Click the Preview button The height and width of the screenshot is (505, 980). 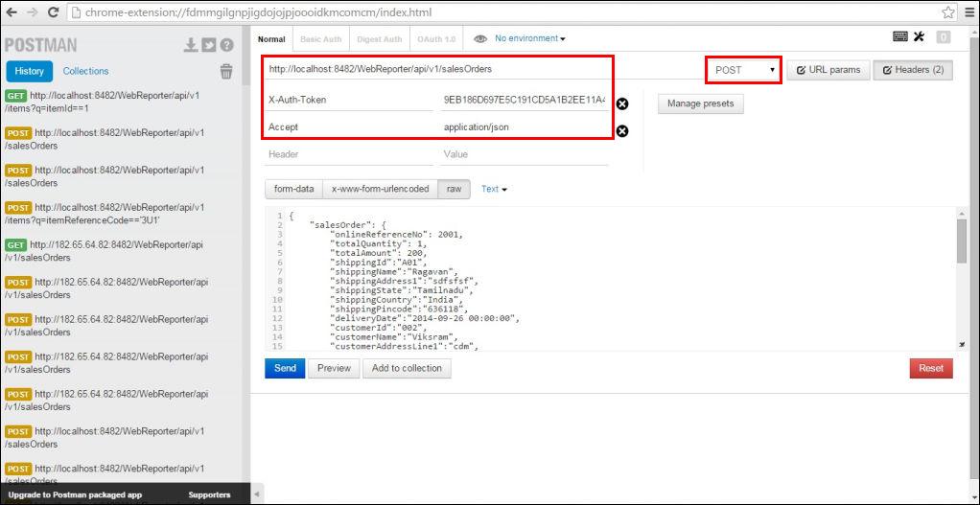coord(334,368)
